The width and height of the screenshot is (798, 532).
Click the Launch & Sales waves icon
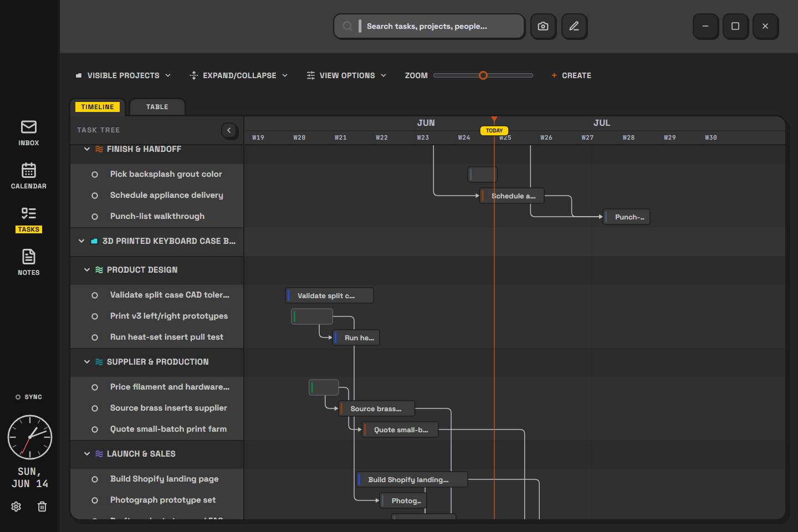click(x=99, y=454)
